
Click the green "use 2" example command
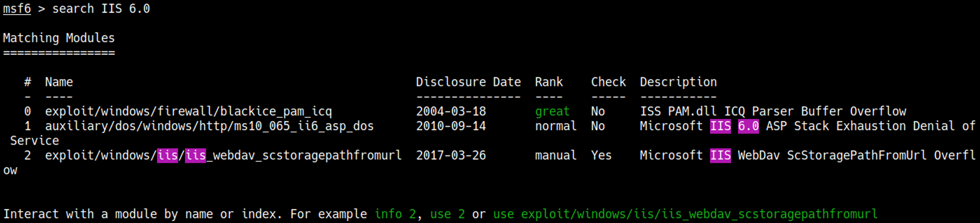447,214
